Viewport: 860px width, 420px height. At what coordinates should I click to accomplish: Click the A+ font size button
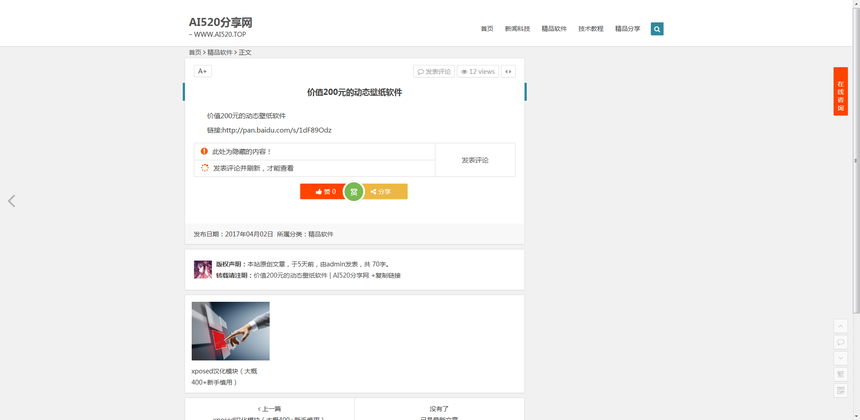coord(202,71)
